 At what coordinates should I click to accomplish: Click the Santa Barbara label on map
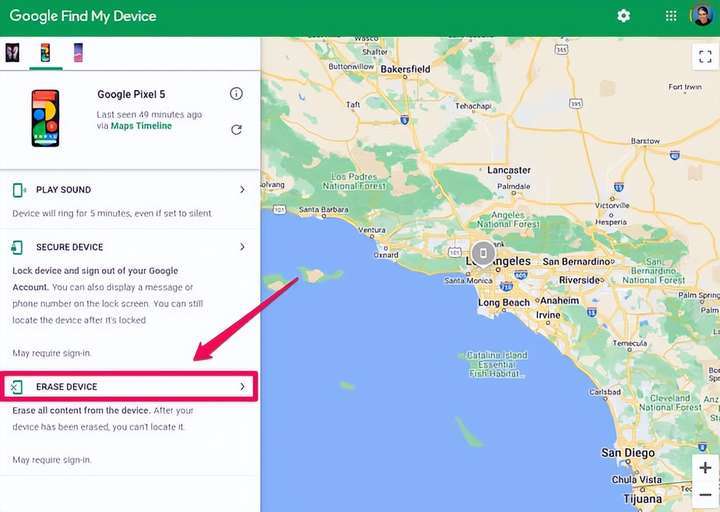[x=324, y=209]
